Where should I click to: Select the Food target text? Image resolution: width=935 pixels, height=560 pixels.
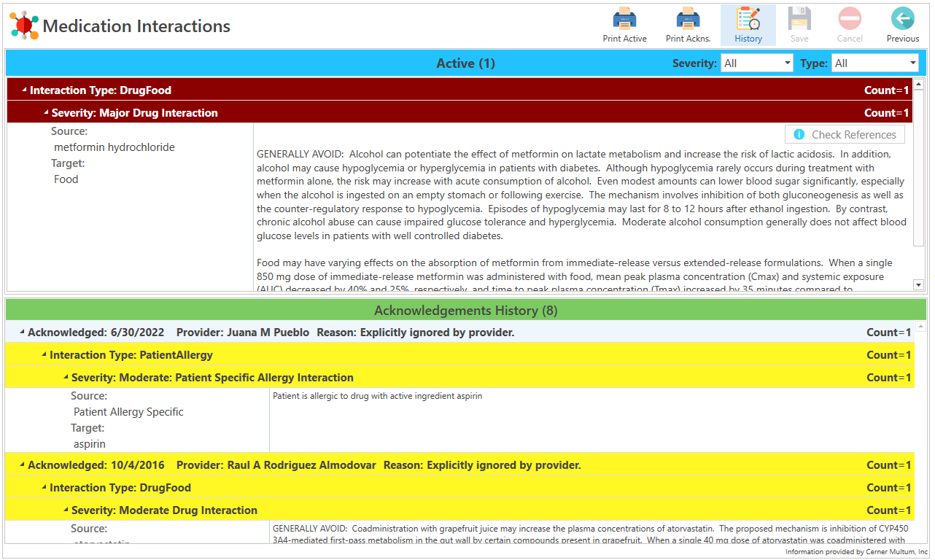tap(66, 179)
